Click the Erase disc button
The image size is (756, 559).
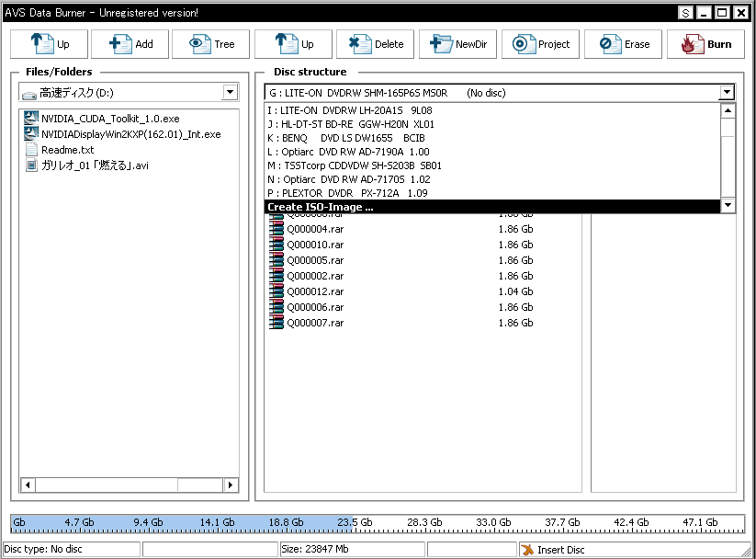(623, 44)
